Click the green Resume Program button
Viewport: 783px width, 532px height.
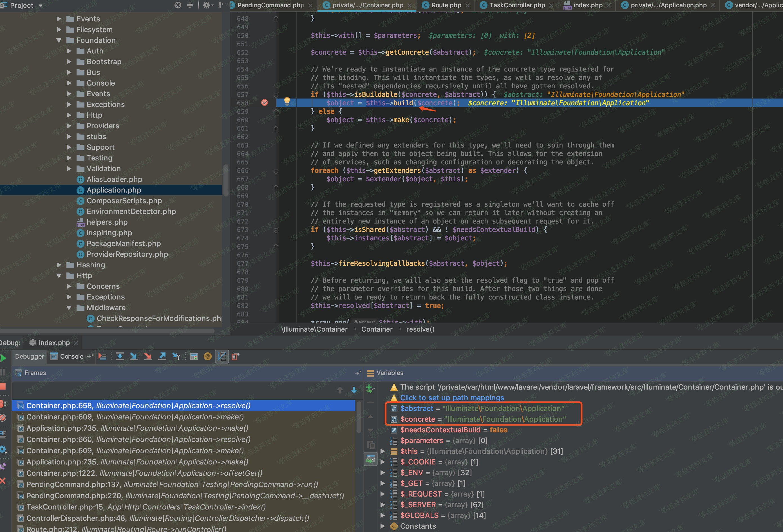pyautogui.click(x=3, y=358)
